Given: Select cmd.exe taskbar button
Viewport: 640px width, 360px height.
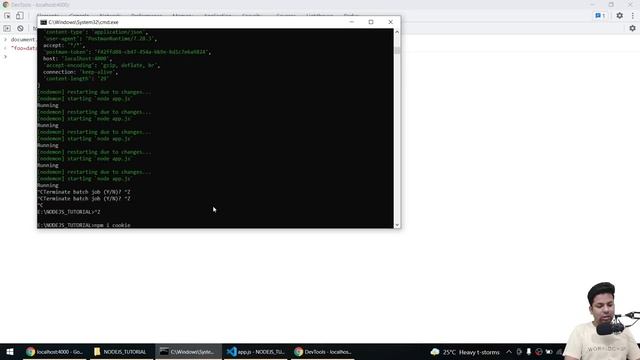Looking at the screenshot, I should click(188, 351).
